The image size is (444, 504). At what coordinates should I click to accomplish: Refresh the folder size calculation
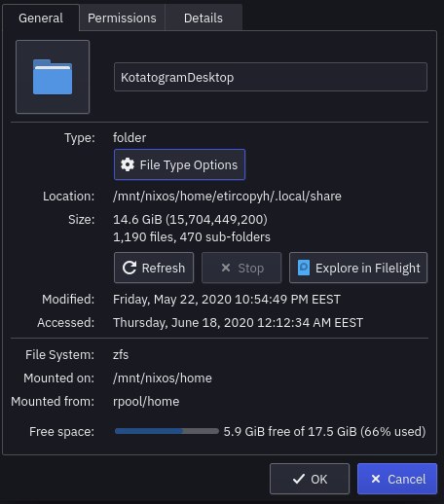(x=154, y=268)
